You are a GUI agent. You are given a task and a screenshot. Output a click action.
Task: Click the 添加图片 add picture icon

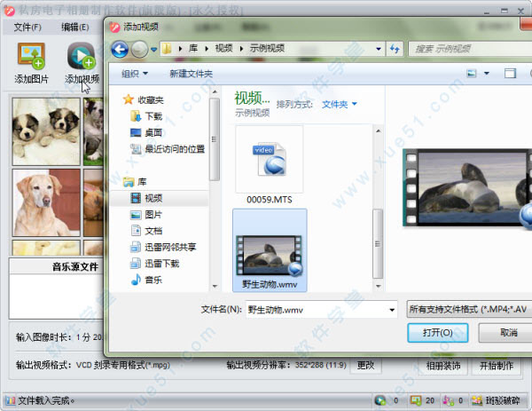(31, 56)
